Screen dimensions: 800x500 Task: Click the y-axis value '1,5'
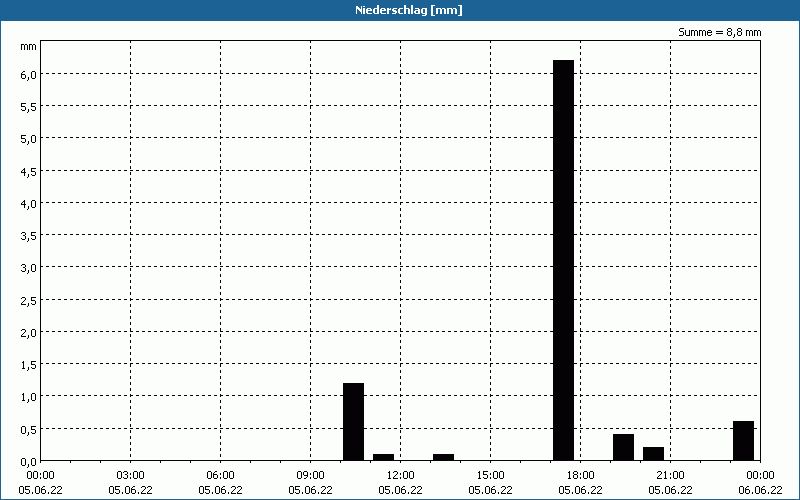tap(29, 365)
